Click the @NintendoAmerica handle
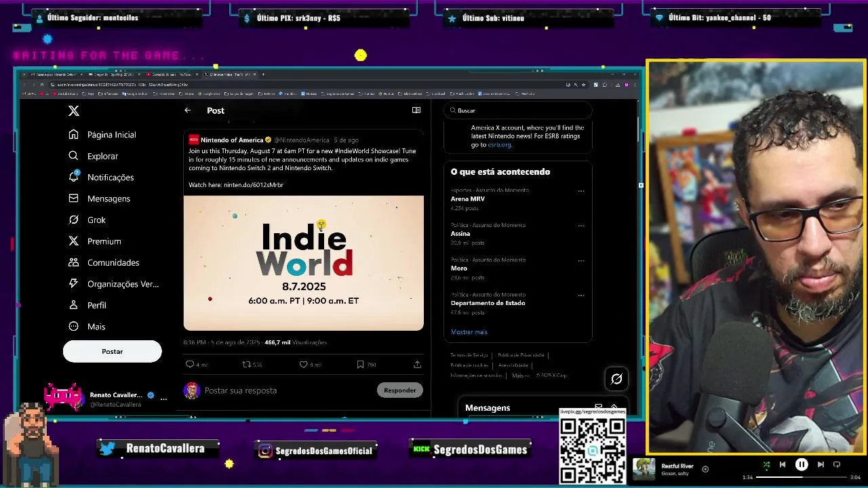Screen dimensions: 868x488 click(x=302, y=140)
